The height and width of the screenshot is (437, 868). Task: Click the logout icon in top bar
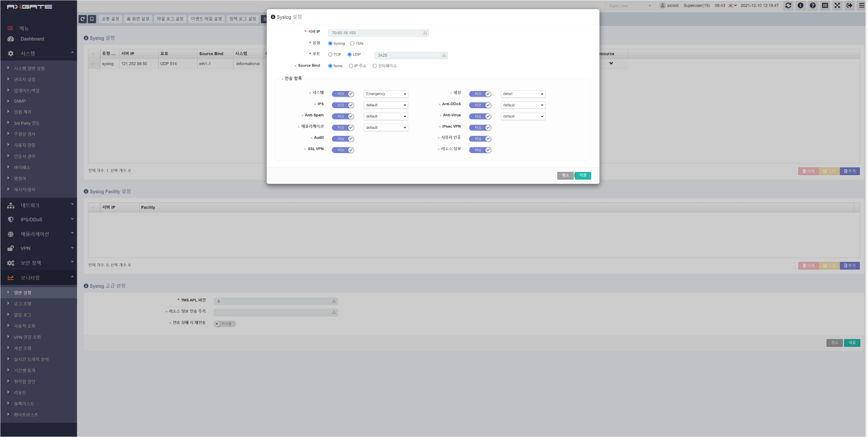tap(849, 6)
